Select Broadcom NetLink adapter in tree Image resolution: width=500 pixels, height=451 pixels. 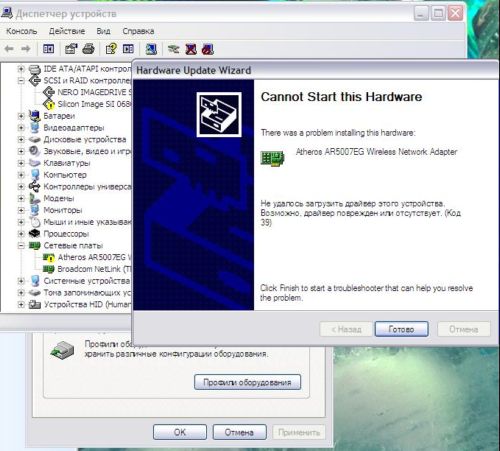tap(95, 269)
